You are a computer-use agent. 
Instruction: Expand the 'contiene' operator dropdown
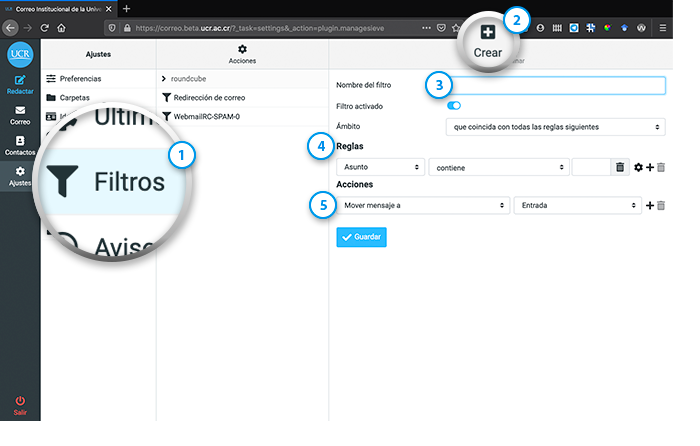point(499,167)
